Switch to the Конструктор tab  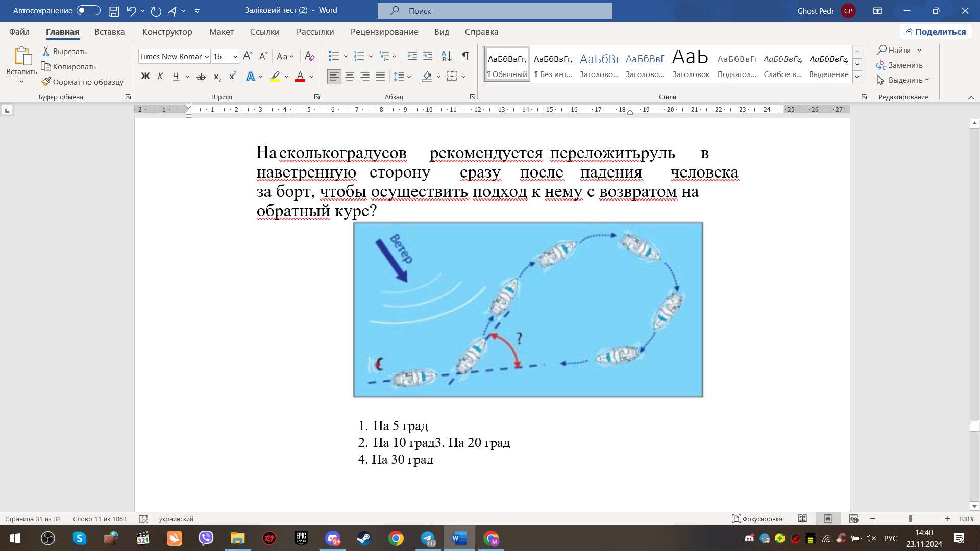[167, 32]
